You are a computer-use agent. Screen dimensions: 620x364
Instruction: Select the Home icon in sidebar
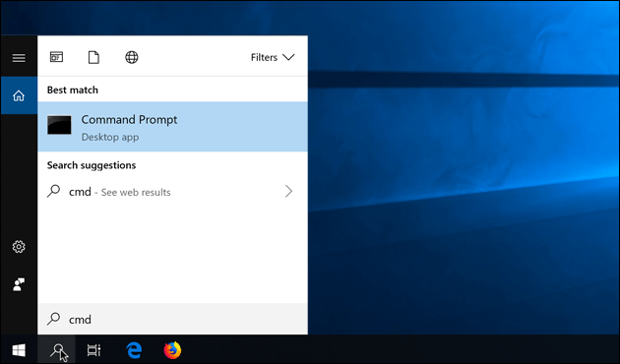[x=19, y=95]
